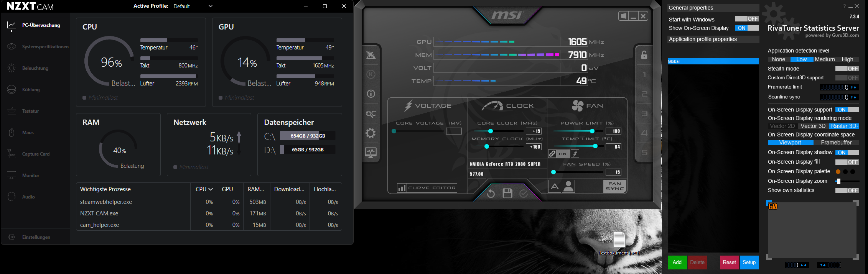Click the save floppy icon in Afterburner
The width and height of the screenshot is (868, 274).
click(x=507, y=193)
